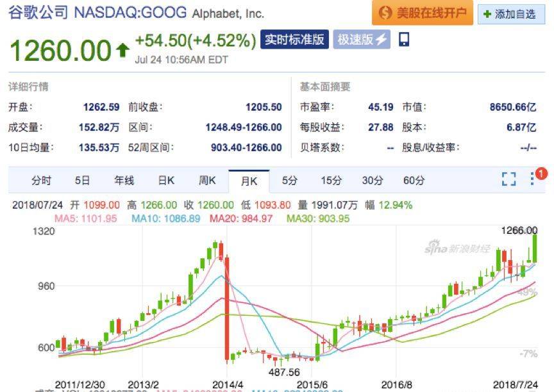The image size is (554, 392).
Task: Switch to the 60分 interval tab
Action: 414,180
